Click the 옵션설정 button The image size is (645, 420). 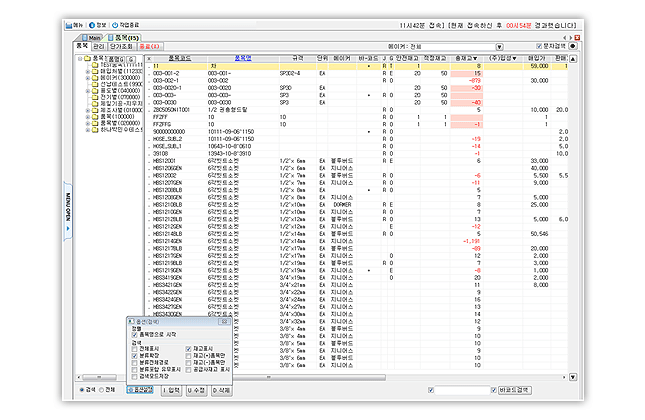coord(140,390)
